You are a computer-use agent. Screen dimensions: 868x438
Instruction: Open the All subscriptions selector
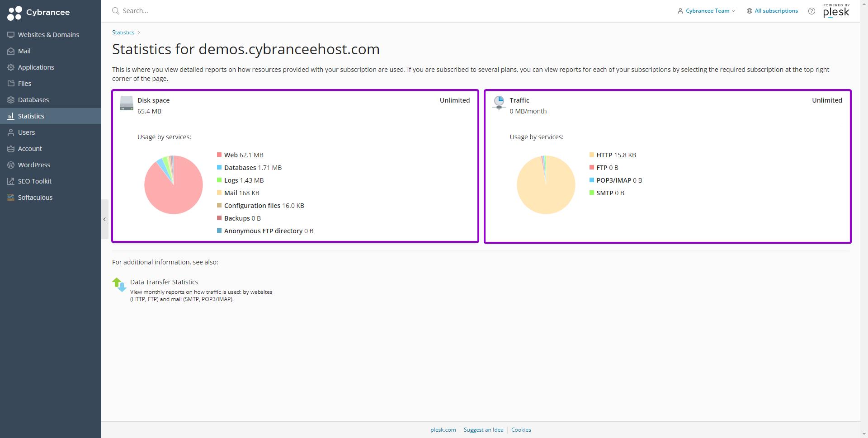point(772,11)
